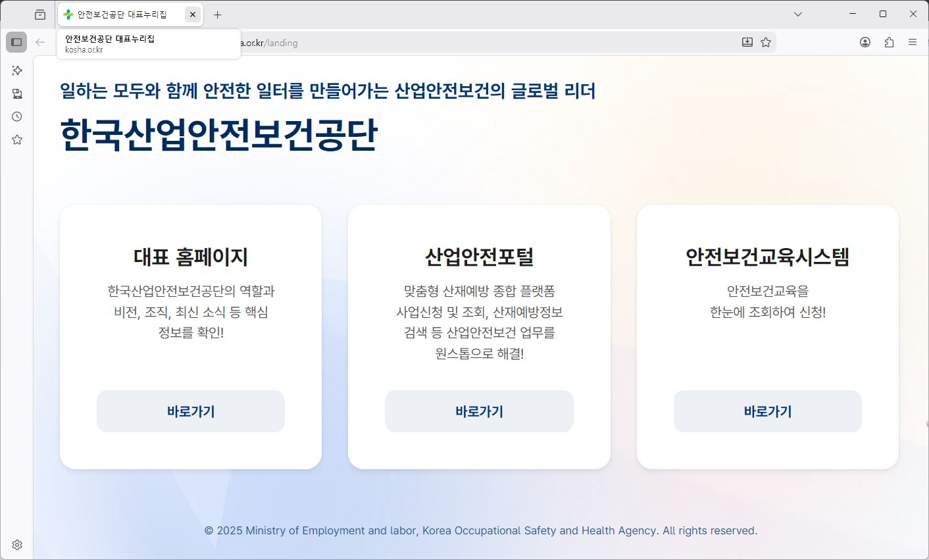Image resolution: width=929 pixels, height=560 pixels.
Task: Open synced tabs sidebar icon
Action: (17, 93)
